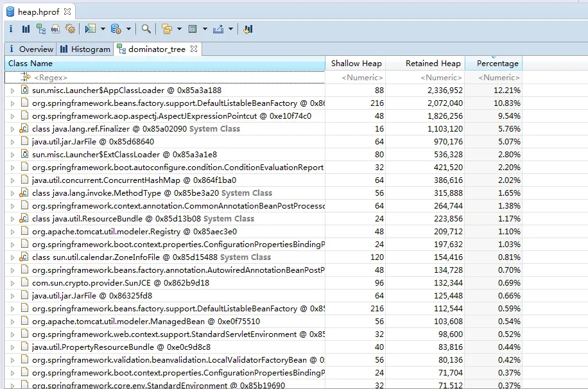The image size is (588, 389).
Task: Expand sun.misc.Launcher$AppClassLoader tree node
Action: 12,91
